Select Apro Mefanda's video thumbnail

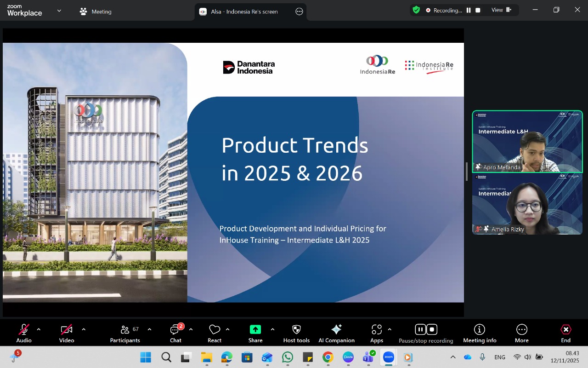(527, 142)
